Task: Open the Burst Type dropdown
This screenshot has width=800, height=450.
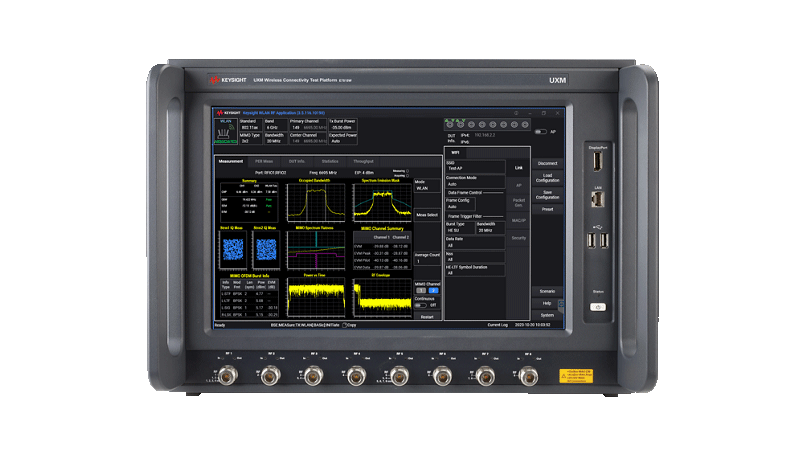Action: 460,228
